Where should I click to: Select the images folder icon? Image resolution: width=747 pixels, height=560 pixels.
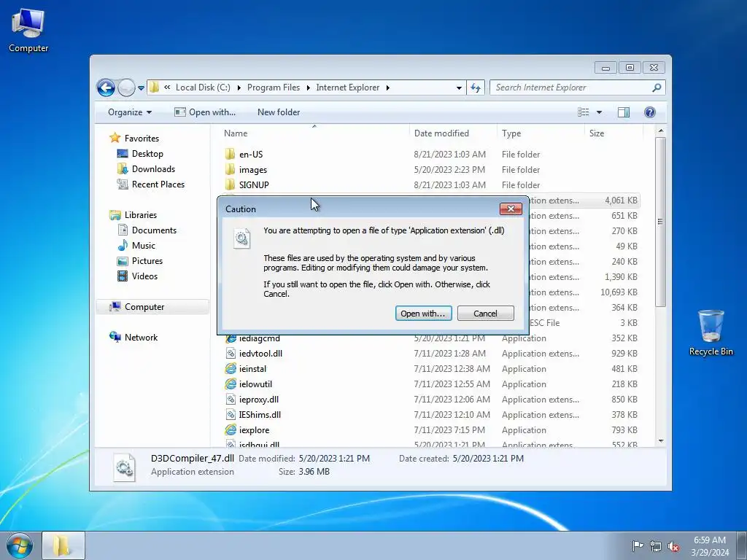(230, 169)
